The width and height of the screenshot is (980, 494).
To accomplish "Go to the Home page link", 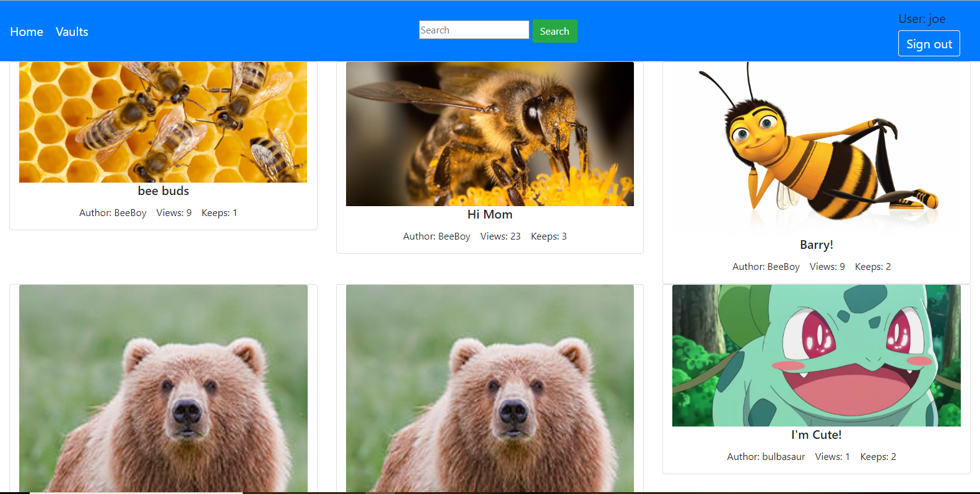I will pyautogui.click(x=27, y=32).
